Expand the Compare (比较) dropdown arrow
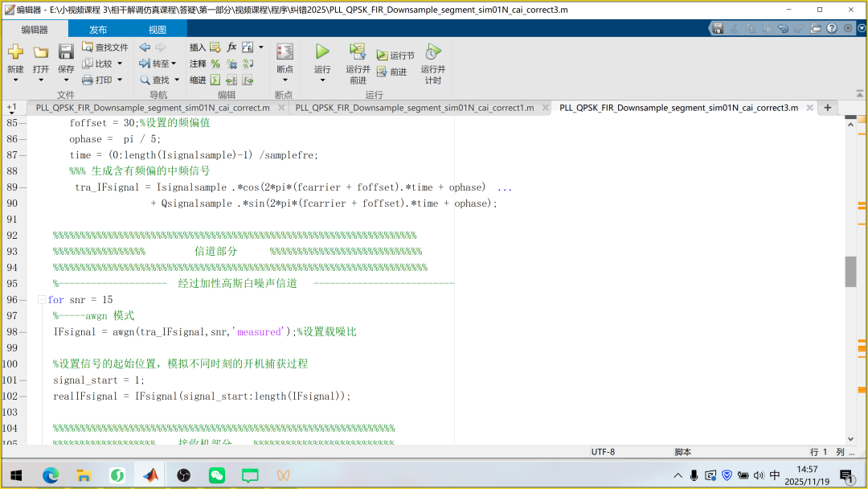Screen dimensions: 868x489 click(x=120, y=64)
